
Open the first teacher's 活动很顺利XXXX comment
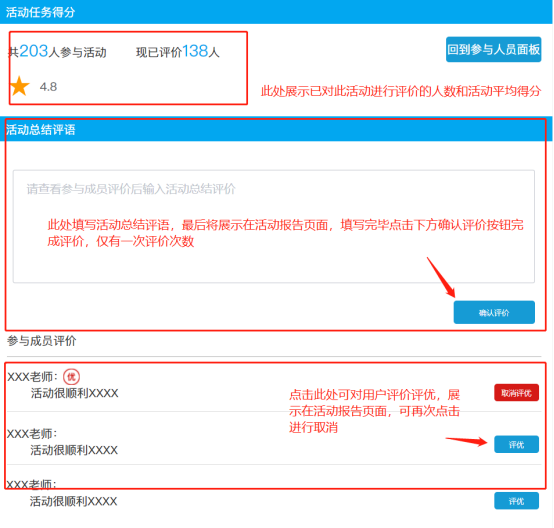click(75, 393)
